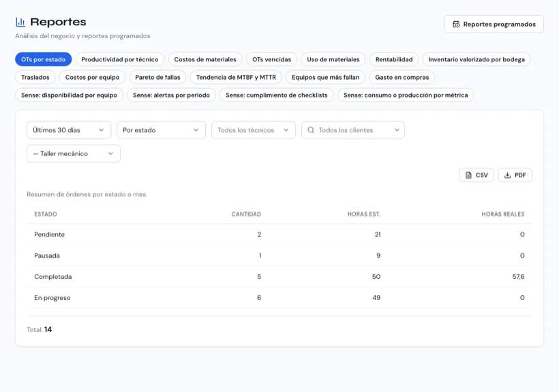
Task: Open Todos los clientes selector
Action: pyautogui.click(x=353, y=130)
